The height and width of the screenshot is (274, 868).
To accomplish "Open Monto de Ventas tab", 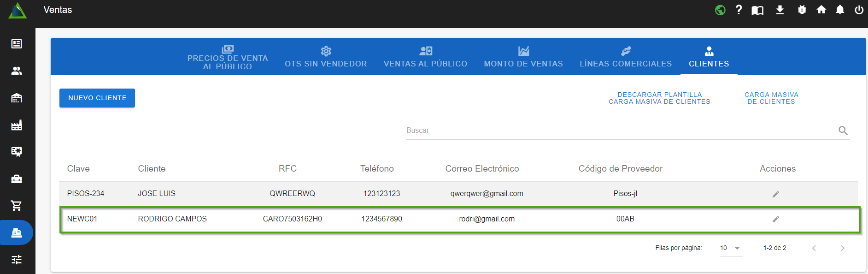I will (x=523, y=57).
